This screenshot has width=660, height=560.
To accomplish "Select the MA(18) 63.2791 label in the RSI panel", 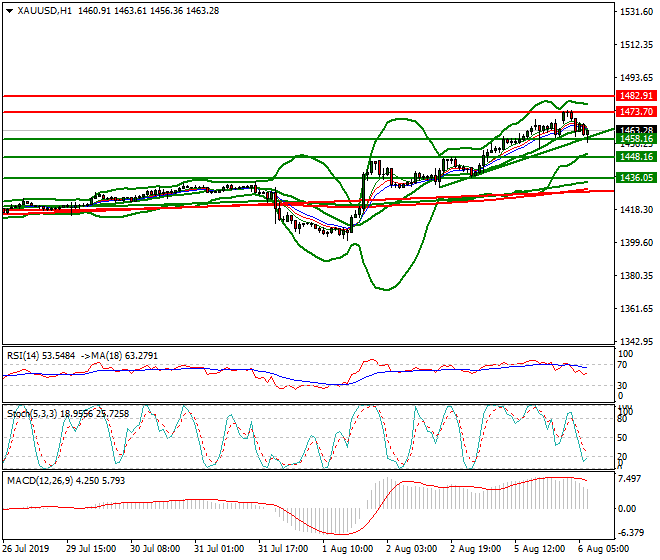I will click(125, 356).
